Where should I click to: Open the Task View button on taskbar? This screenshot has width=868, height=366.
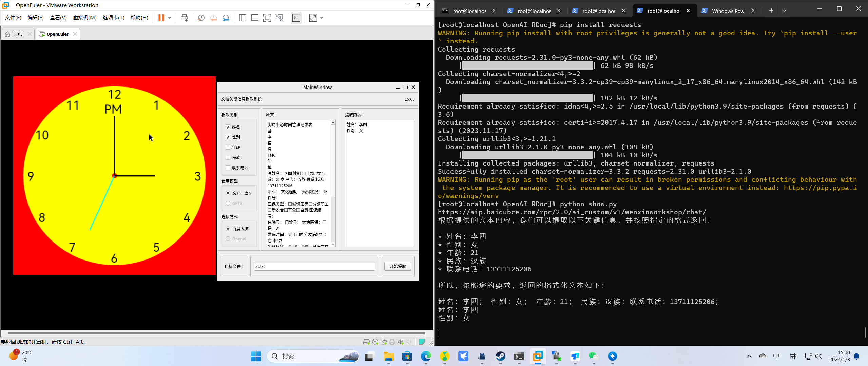(369, 356)
